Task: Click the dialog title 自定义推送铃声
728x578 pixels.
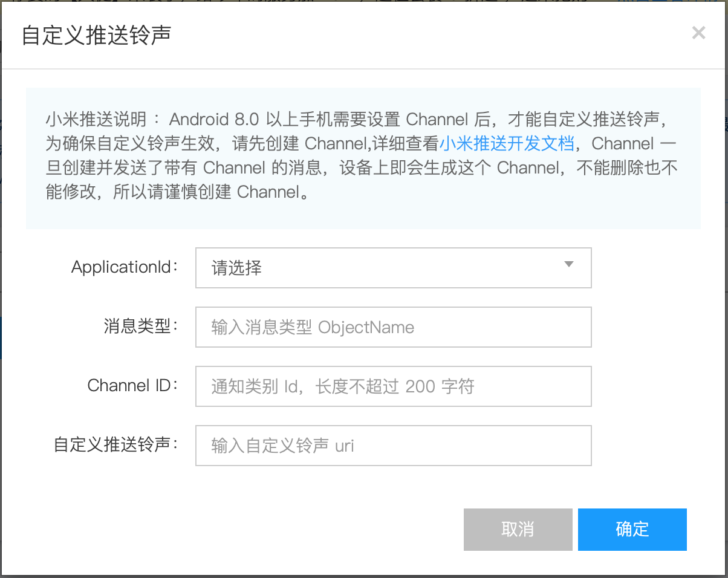Action: [96, 35]
